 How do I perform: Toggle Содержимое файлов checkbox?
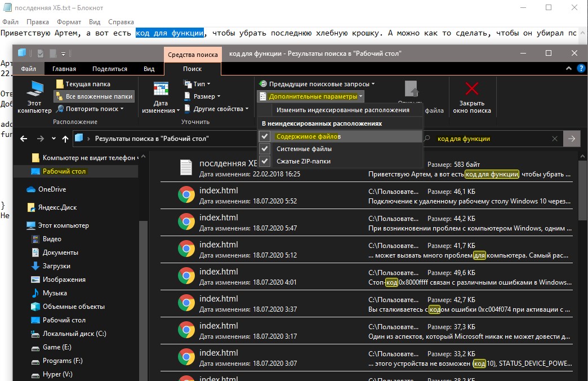coord(265,136)
